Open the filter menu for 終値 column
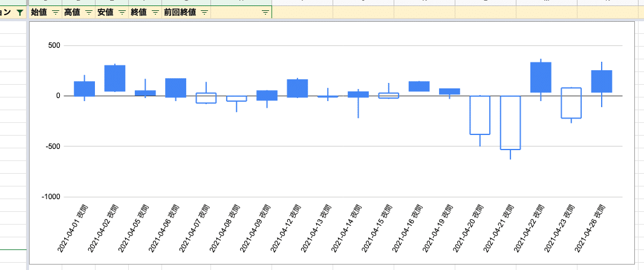 pos(155,13)
